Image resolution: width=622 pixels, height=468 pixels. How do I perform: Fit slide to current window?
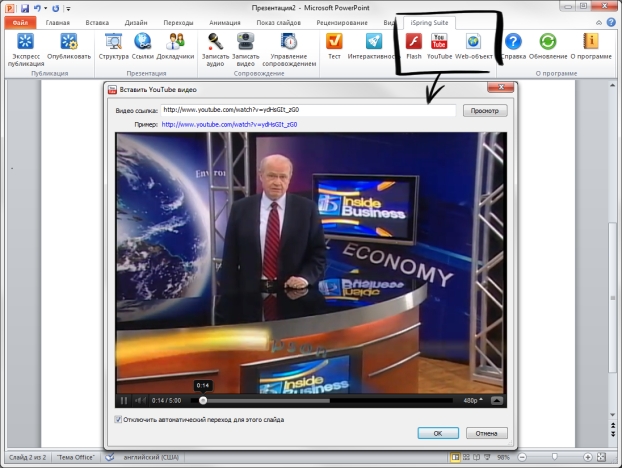(x=601, y=457)
